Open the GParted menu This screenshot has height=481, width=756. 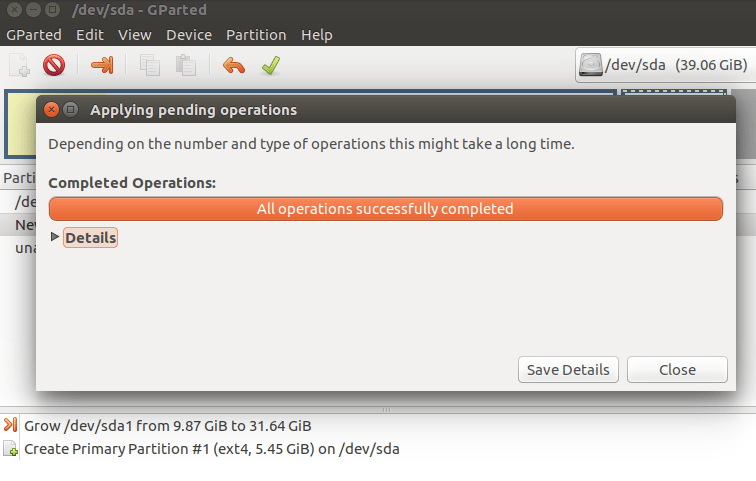34,34
